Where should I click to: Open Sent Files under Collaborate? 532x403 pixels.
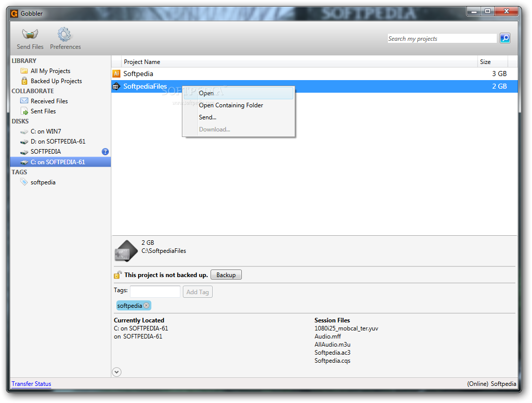pyautogui.click(x=43, y=111)
